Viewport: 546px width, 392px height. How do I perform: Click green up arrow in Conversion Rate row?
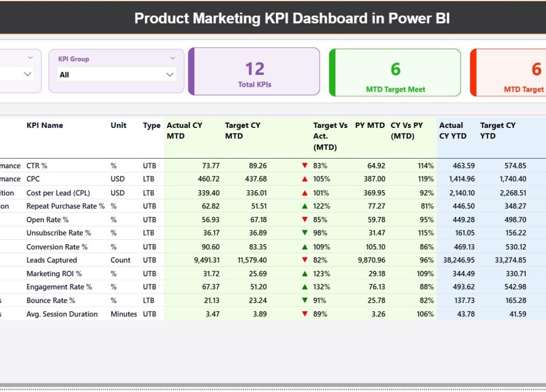305,247
